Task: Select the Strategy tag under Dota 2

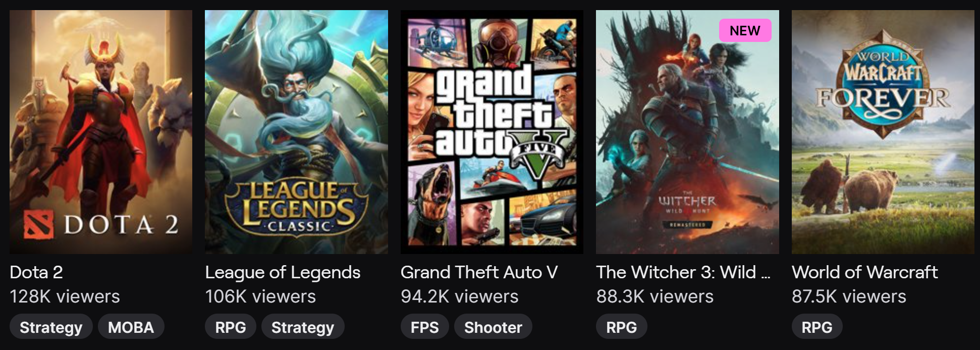Action: pyautogui.click(x=51, y=327)
